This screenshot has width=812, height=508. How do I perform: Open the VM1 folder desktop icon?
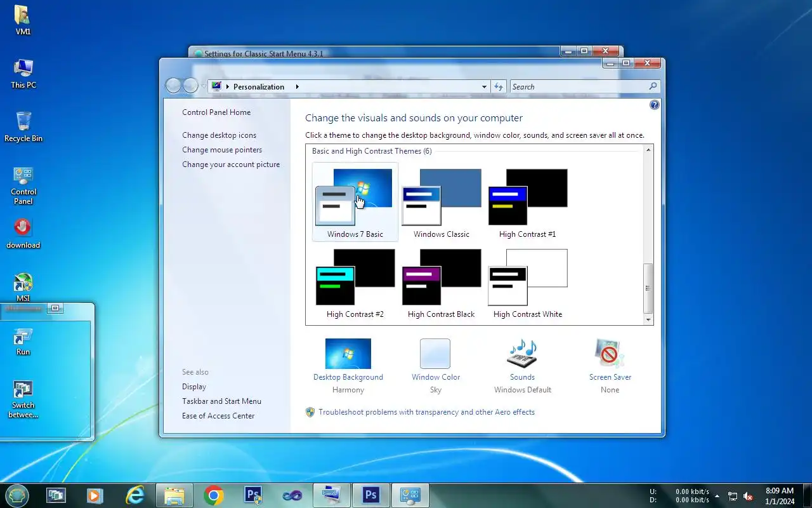click(23, 20)
